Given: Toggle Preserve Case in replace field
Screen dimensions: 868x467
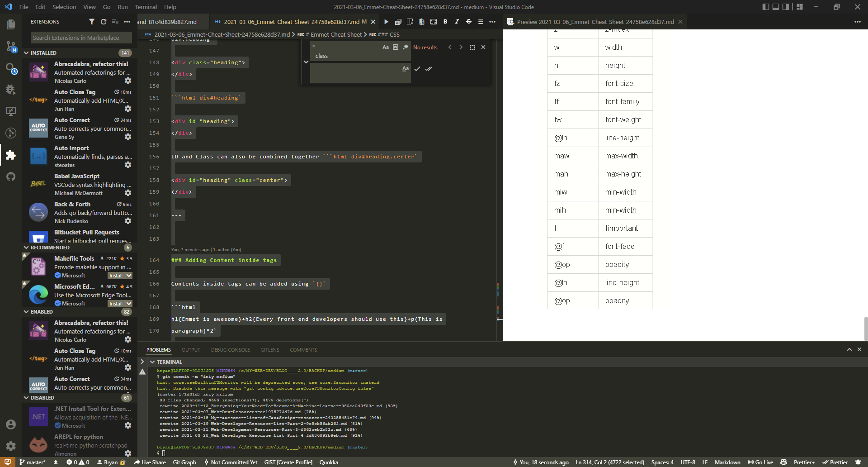Looking at the screenshot, I should pyautogui.click(x=406, y=69).
